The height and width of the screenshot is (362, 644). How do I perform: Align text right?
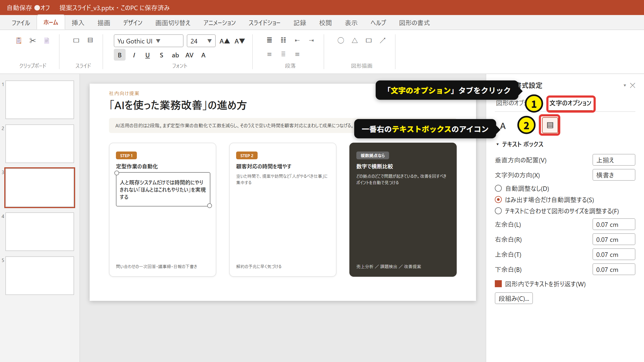[297, 54]
